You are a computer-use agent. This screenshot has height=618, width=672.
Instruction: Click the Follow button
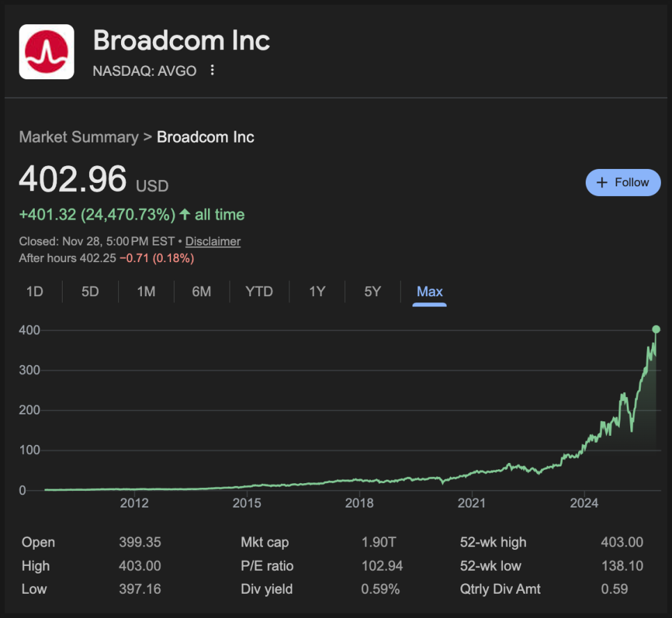coord(623,182)
